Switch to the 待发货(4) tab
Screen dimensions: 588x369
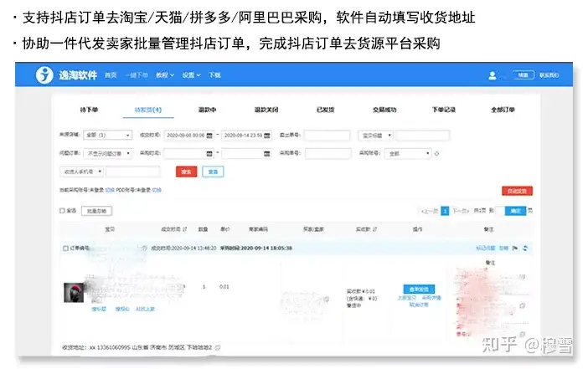tap(148, 110)
